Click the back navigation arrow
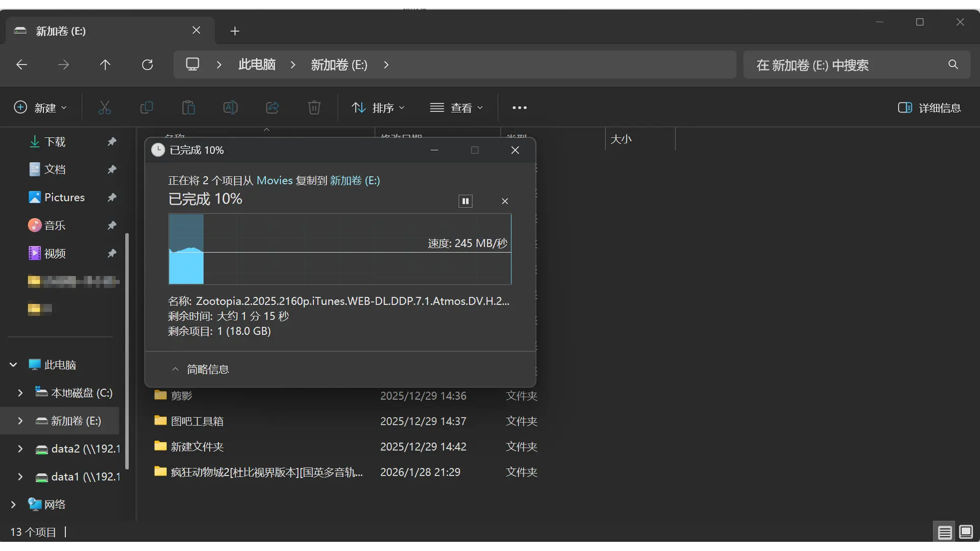Image resolution: width=980 pixels, height=551 pixels. (21, 65)
